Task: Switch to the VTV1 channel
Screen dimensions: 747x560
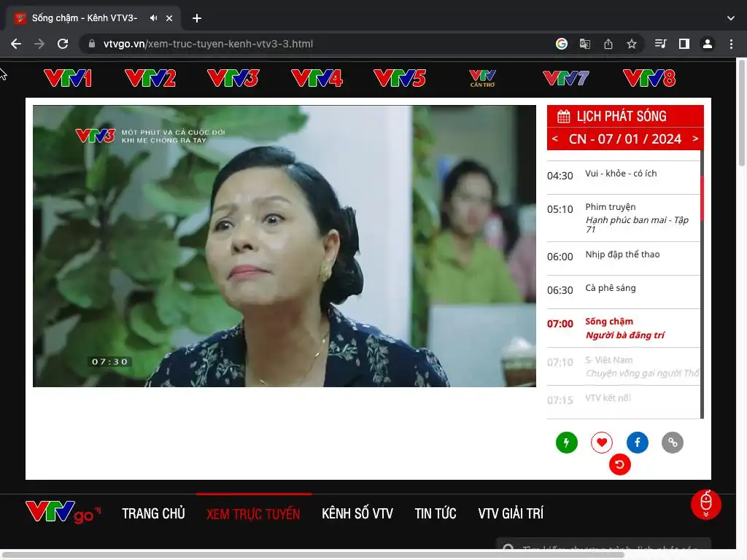Action: 68,79
